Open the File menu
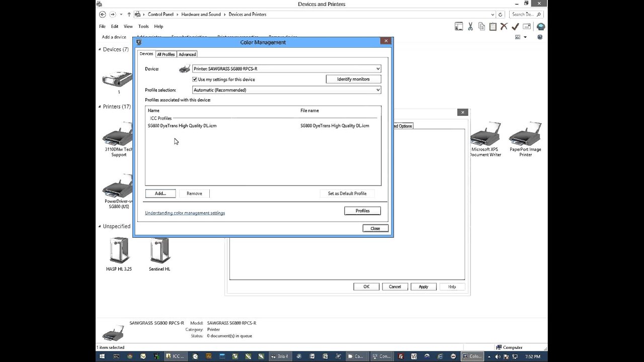The height and width of the screenshot is (362, 644). coord(102,27)
